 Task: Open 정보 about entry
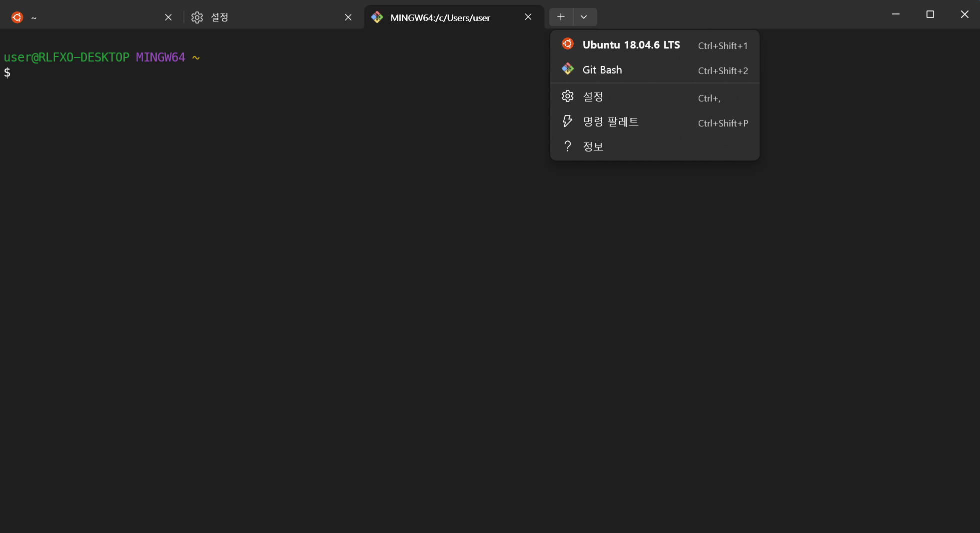coord(655,146)
